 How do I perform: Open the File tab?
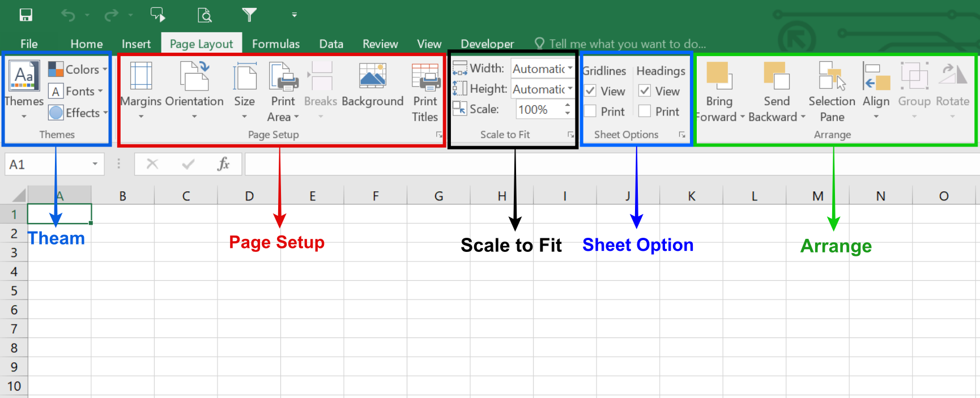click(x=29, y=44)
